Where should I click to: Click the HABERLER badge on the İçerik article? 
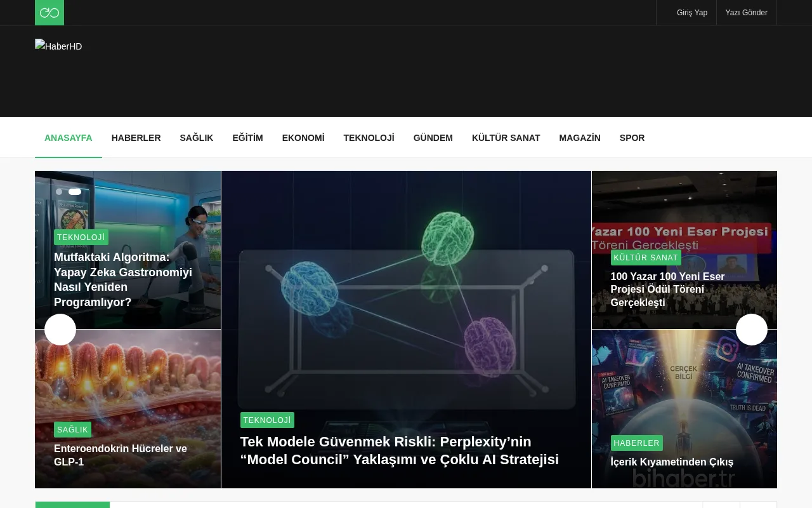636,443
